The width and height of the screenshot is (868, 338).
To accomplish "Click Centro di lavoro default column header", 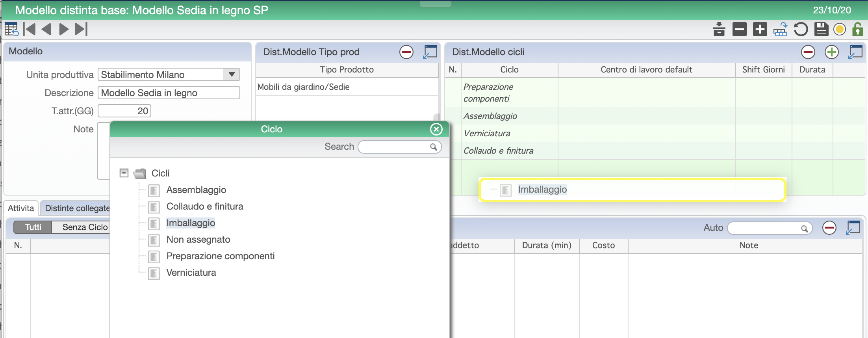I will 646,70.
